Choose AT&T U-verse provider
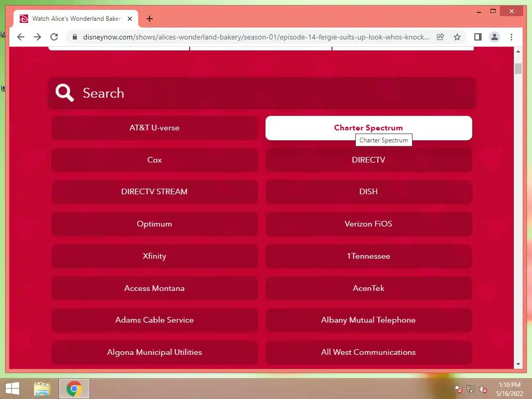Viewport: 532px width, 399px height. [154, 128]
